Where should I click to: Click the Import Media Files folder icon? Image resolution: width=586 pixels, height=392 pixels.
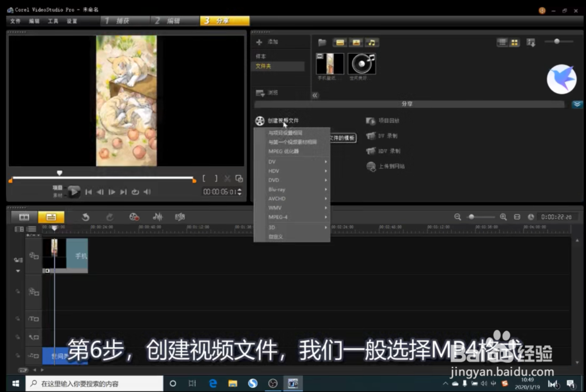pyautogui.click(x=322, y=43)
